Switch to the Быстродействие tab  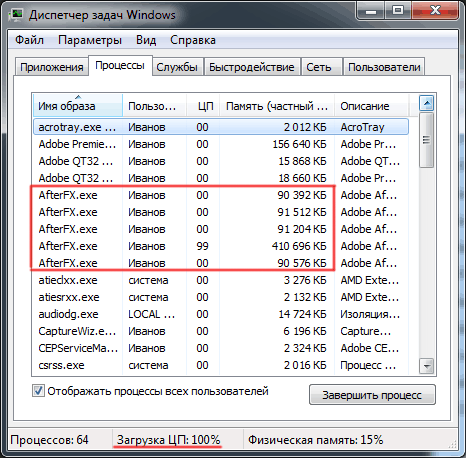tap(252, 67)
